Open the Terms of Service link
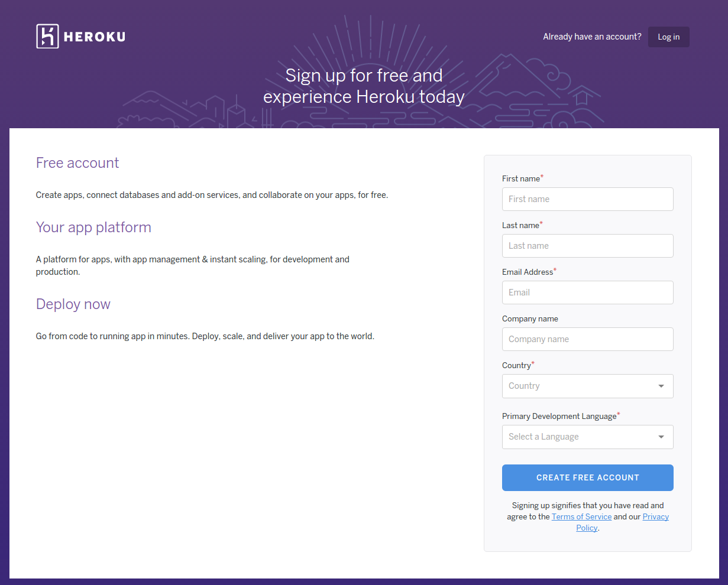Viewport: 728px width, 585px height. coord(581,516)
